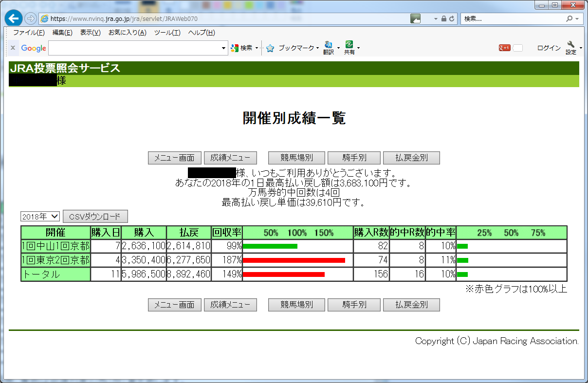Click the top 競馬場別 button

[296, 158]
